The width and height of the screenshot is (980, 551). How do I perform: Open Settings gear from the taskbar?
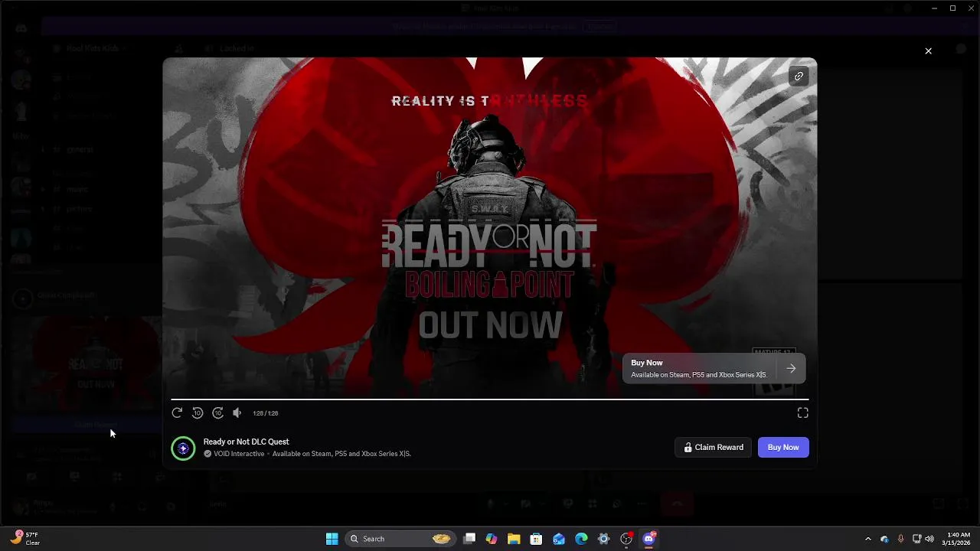coord(603,539)
